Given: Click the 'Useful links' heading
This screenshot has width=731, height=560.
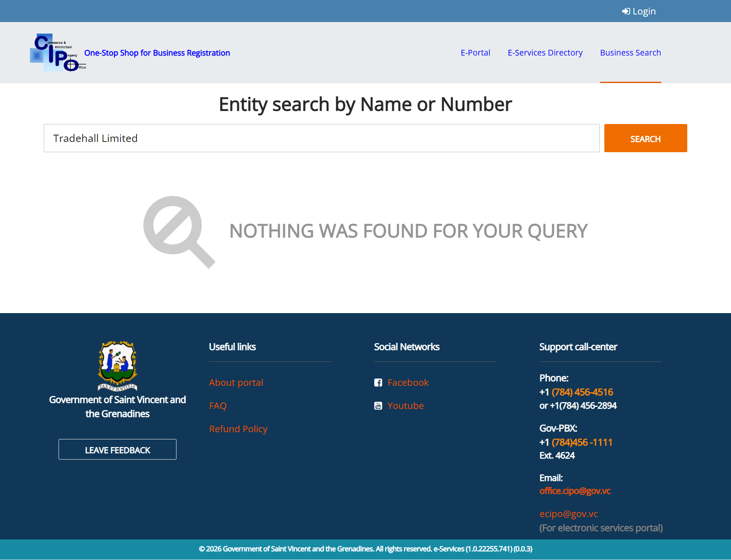Looking at the screenshot, I should [x=232, y=347].
